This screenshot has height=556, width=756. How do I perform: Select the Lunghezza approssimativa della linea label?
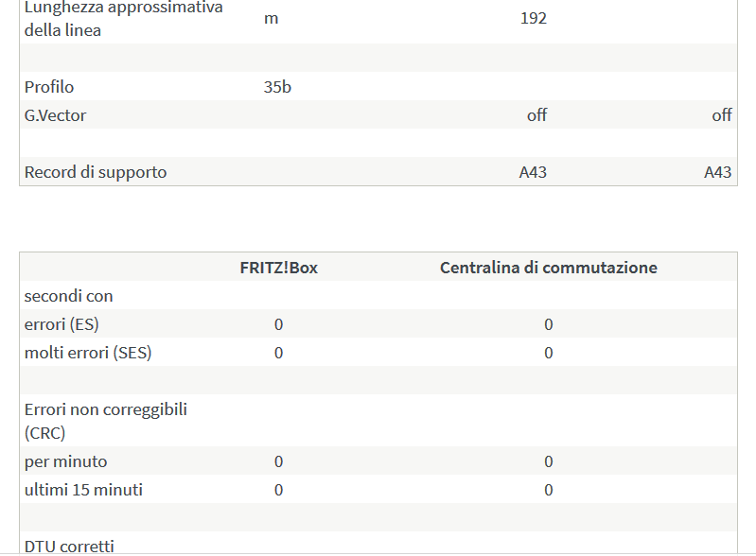coord(123,18)
